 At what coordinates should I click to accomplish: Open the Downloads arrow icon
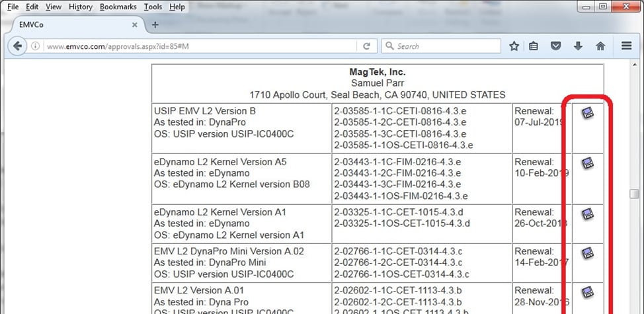coord(578,46)
